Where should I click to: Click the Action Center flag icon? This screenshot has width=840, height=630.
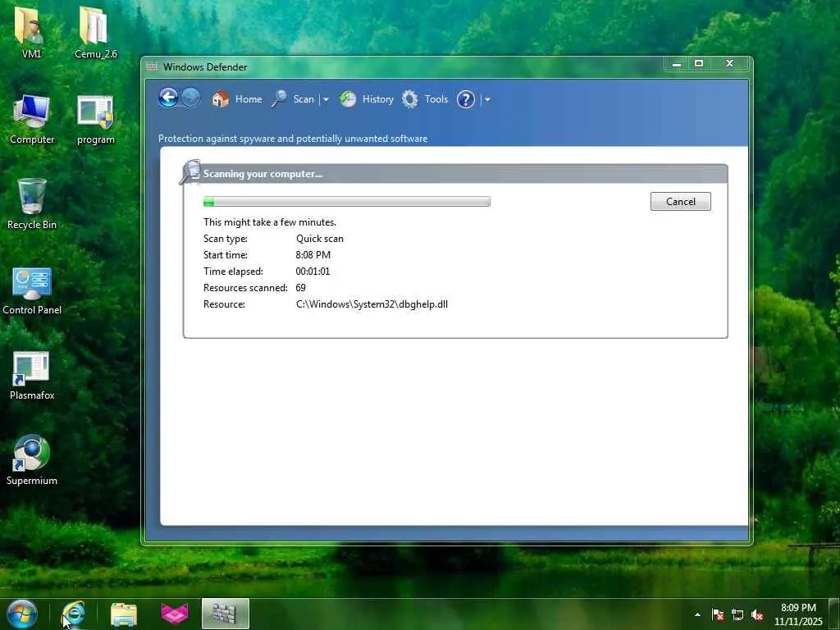[x=718, y=614]
